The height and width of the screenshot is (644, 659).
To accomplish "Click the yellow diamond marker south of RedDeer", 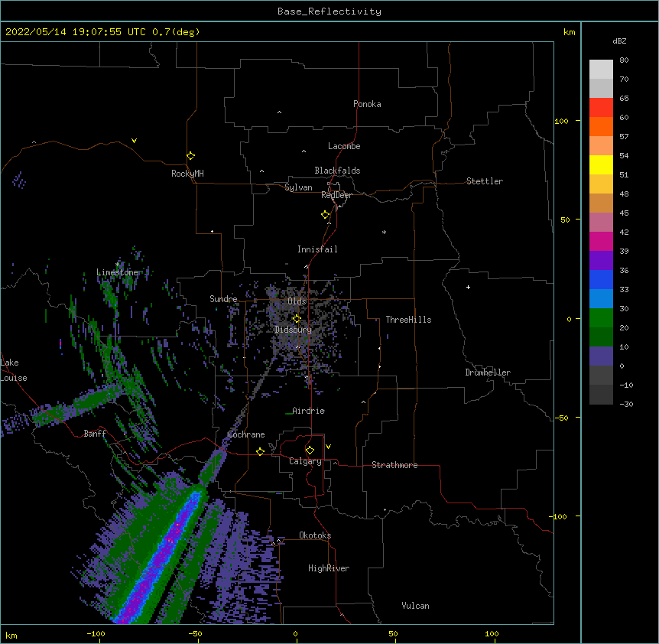I will [x=326, y=215].
